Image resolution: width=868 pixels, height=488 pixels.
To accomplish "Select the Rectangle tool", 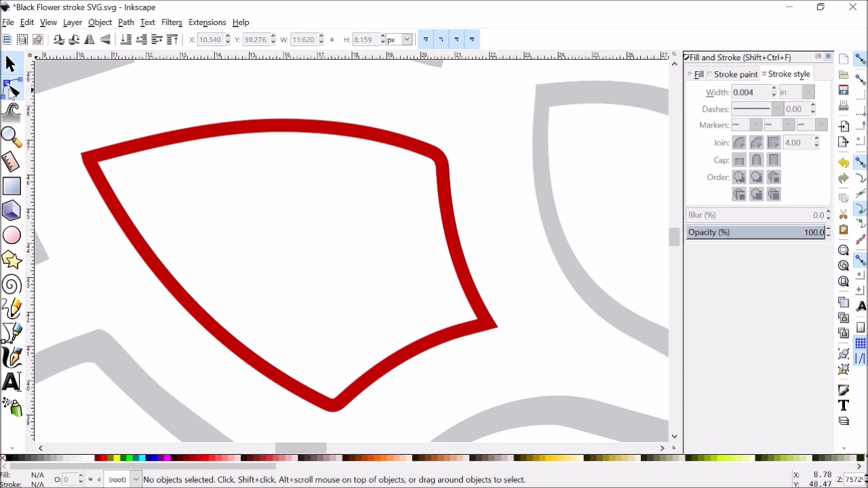I will (x=11, y=186).
